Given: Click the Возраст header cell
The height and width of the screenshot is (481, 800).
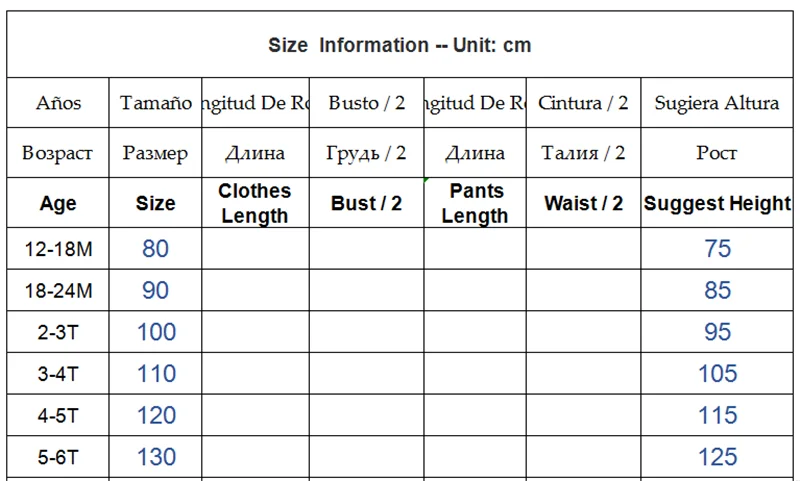Looking at the screenshot, I should (x=58, y=153).
